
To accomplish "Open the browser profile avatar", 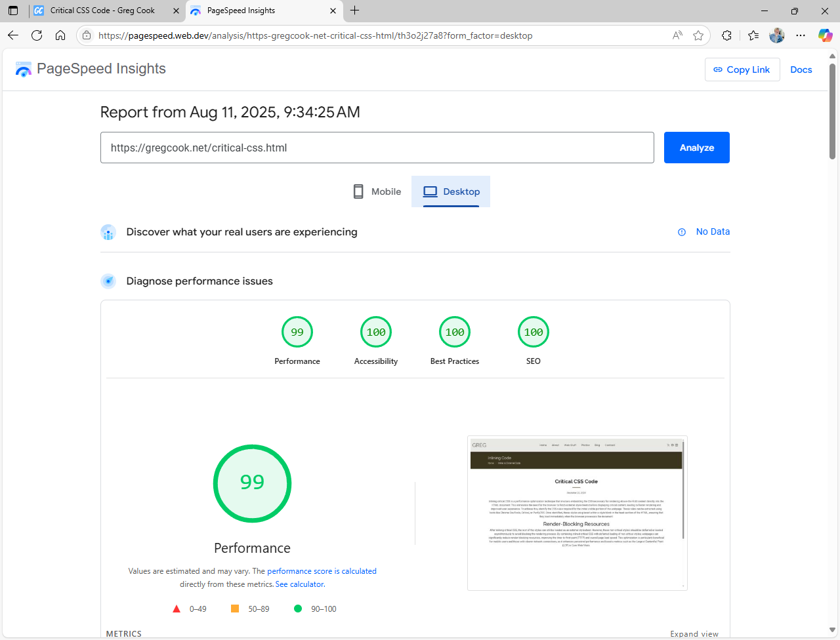I will 777,35.
